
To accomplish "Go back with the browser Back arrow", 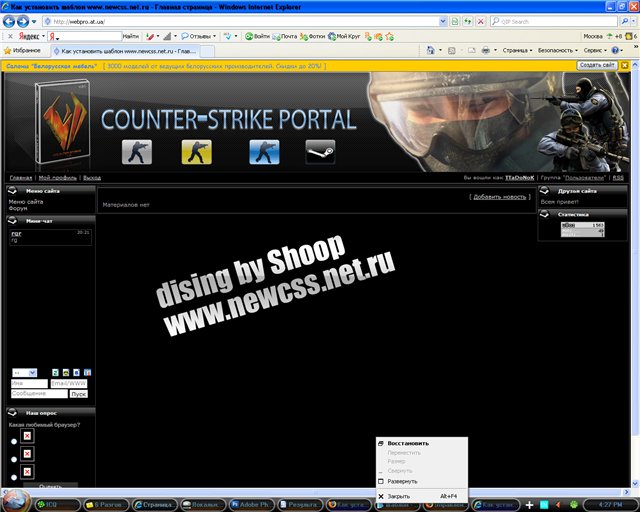I will (9, 21).
